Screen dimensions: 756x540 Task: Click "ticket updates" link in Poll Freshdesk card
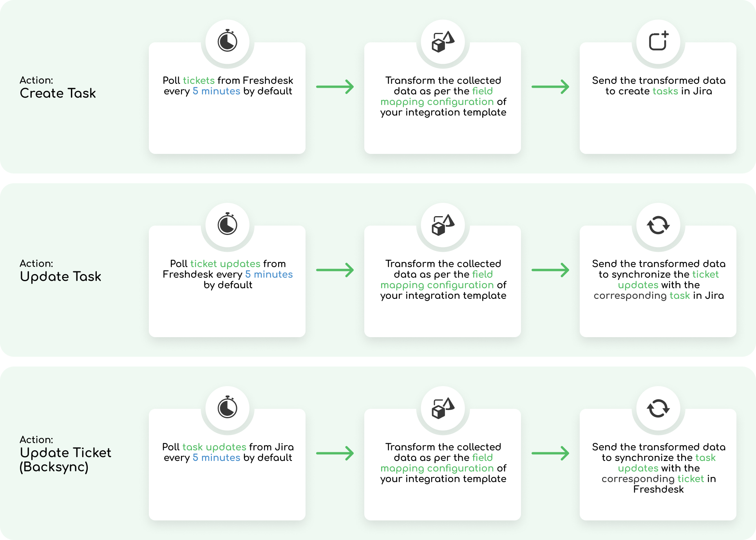tap(225, 264)
